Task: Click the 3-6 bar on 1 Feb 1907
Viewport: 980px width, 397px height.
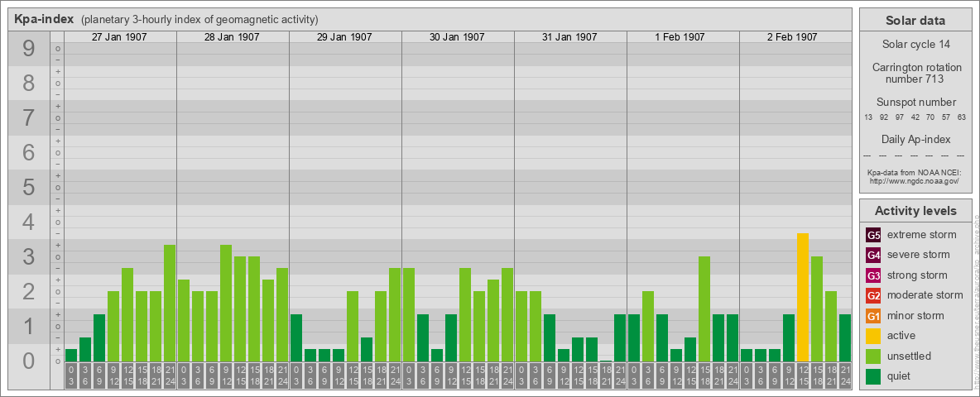Action: coord(648,326)
